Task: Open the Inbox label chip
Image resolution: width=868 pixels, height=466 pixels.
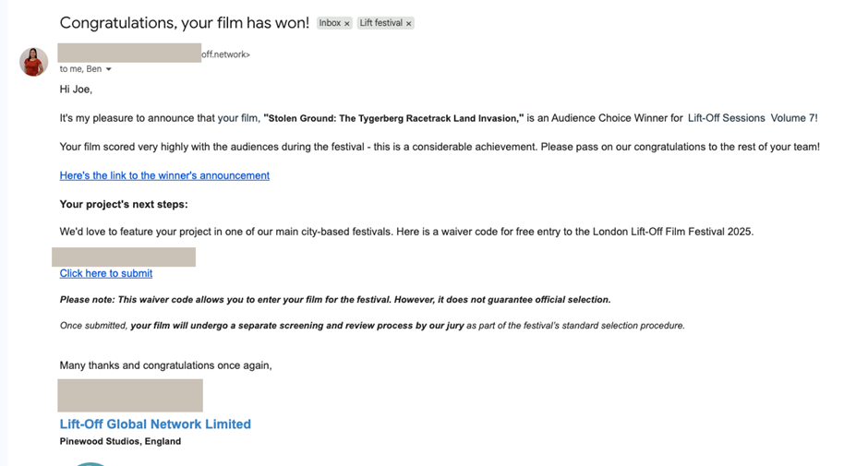Action: [330, 23]
